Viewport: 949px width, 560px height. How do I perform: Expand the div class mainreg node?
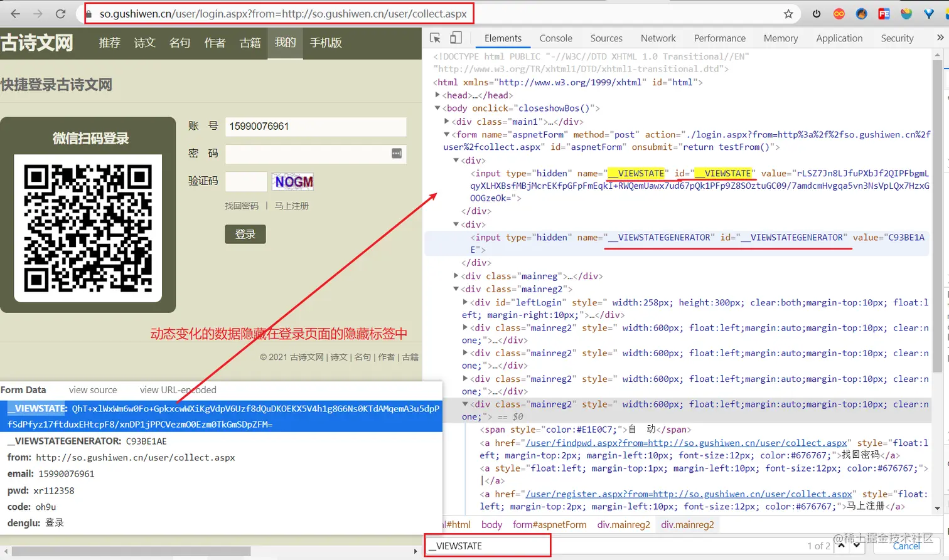pos(456,276)
